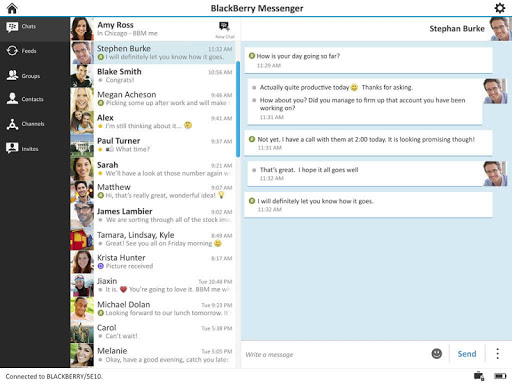
Task: Select the Chats tab in sidebar
Action: [35, 27]
